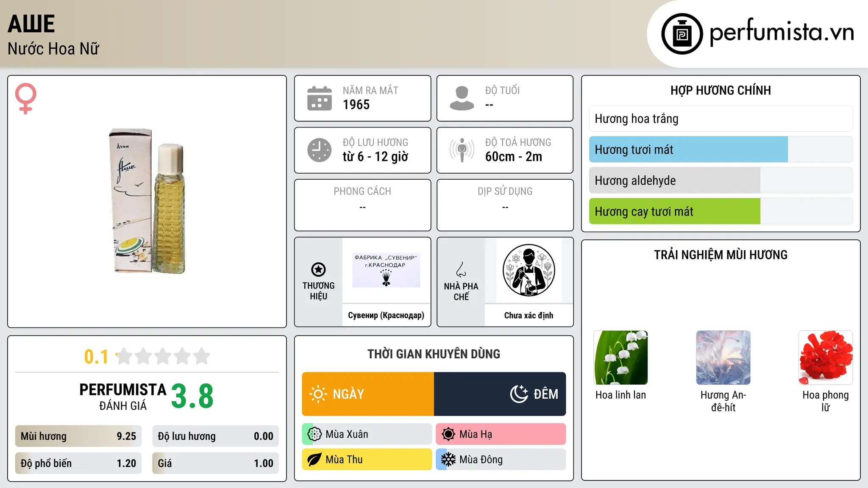868x488 pixels.
Task: Open the Сувенир factory brand logo image
Action: coord(386,270)
